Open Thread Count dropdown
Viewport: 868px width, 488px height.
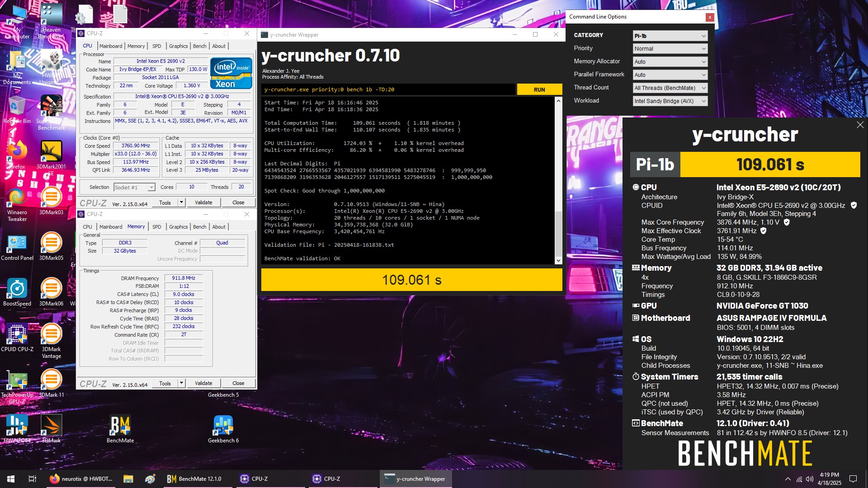click(670, 88)
